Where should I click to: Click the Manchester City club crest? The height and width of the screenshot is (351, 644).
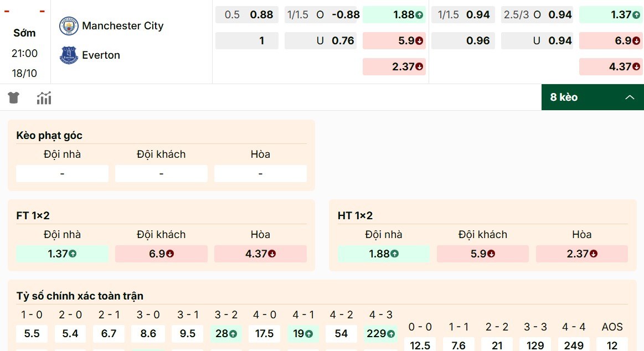[68, 25]
